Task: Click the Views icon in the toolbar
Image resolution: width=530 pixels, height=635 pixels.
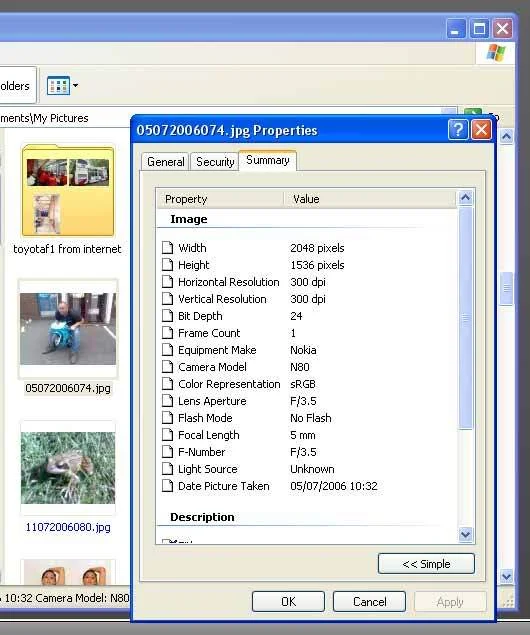Action: point(58,86)
